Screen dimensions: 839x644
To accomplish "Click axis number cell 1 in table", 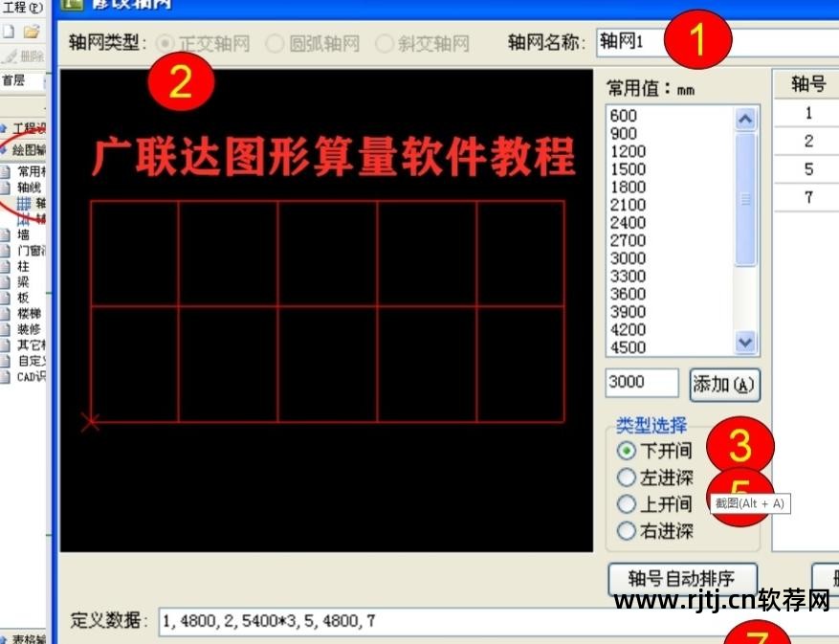I will coord(806,113).
